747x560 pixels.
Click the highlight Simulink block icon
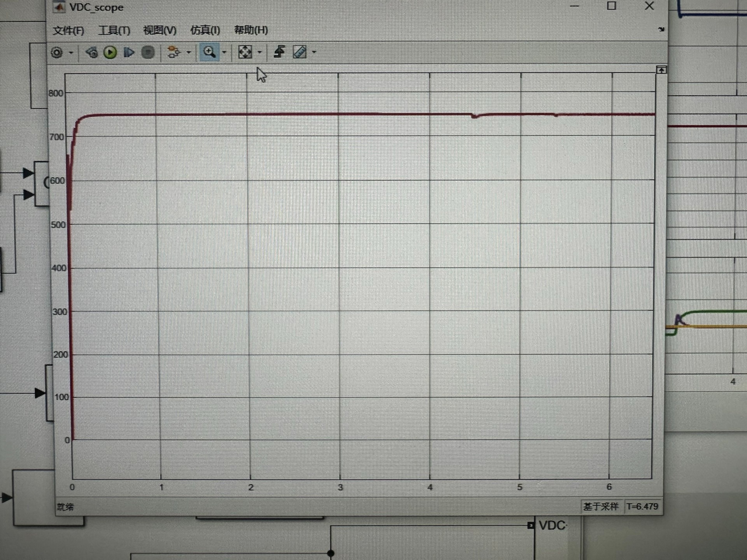tap(174, 52)
